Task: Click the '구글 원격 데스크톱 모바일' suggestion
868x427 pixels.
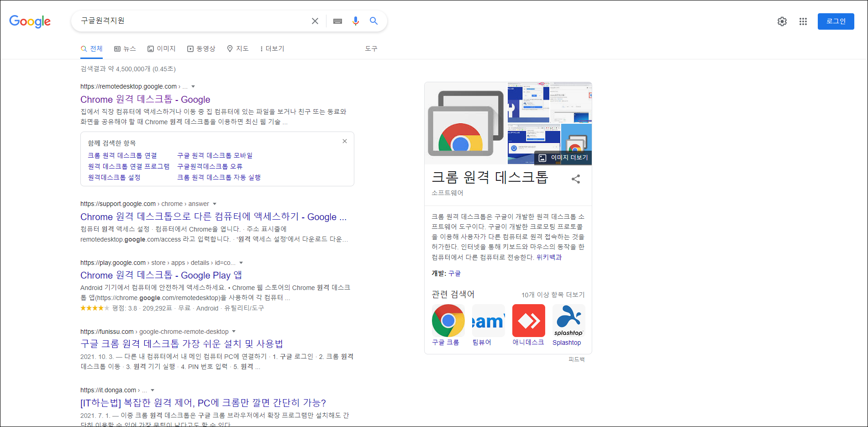Action: 215,156
